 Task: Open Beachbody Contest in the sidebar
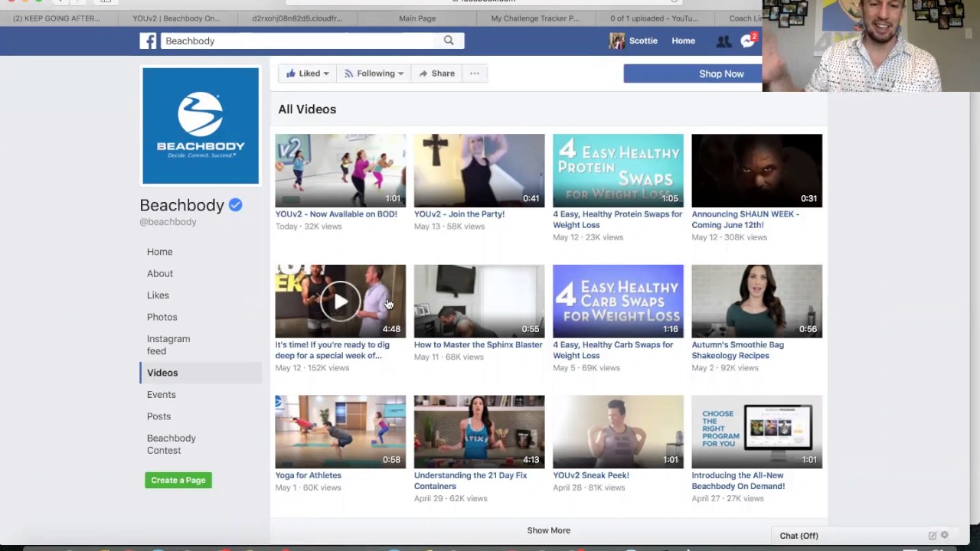pos(171,444)
